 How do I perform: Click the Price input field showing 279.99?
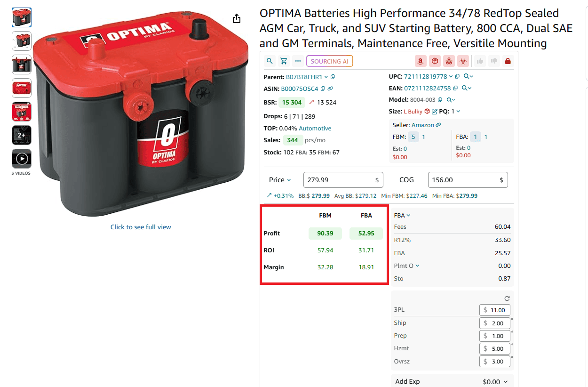[343, 180]
